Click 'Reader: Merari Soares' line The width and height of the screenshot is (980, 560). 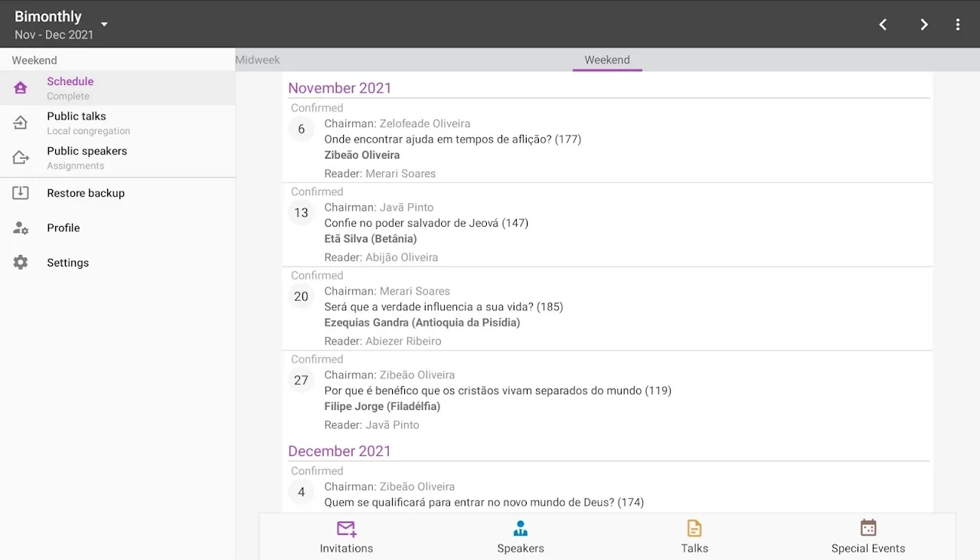coord(380,174)
